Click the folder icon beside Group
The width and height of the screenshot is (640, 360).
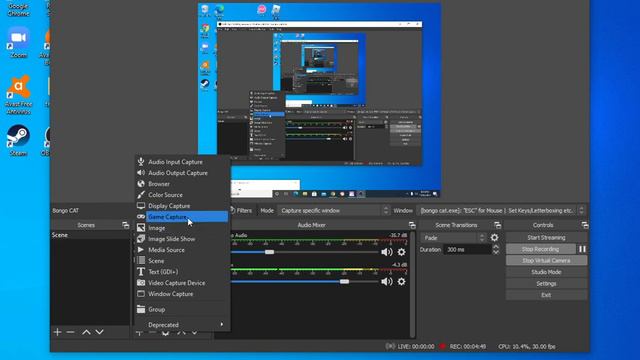(x=141, y=309)
